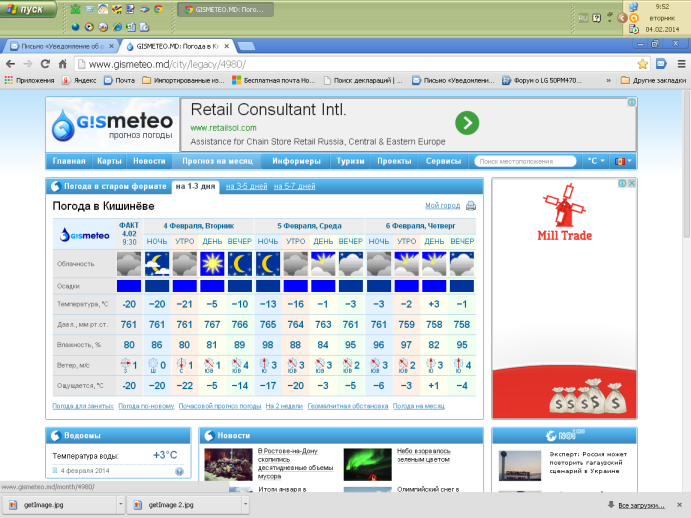The image size is (691, 518).
Task: Select the Карты menu item
Action: coord(109,161)
